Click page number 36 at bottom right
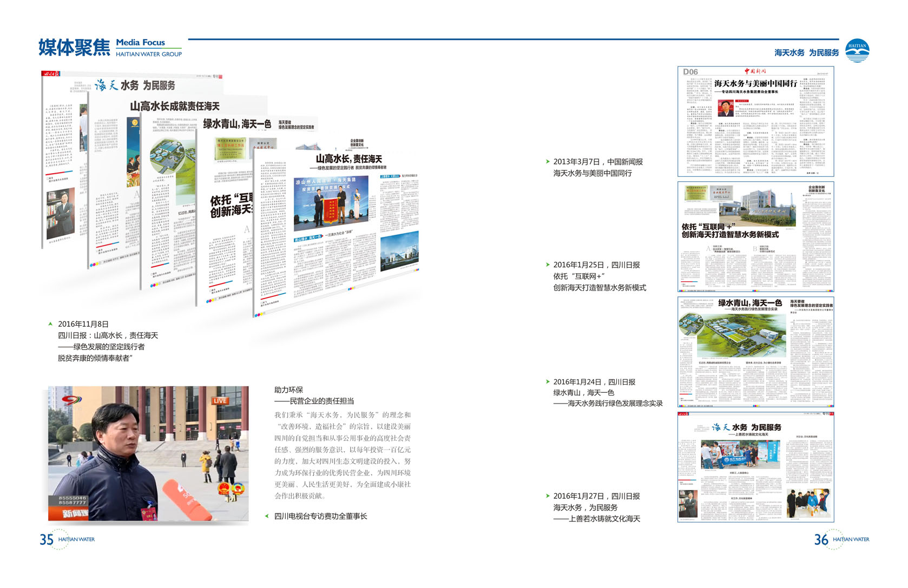 coord(821,539)
